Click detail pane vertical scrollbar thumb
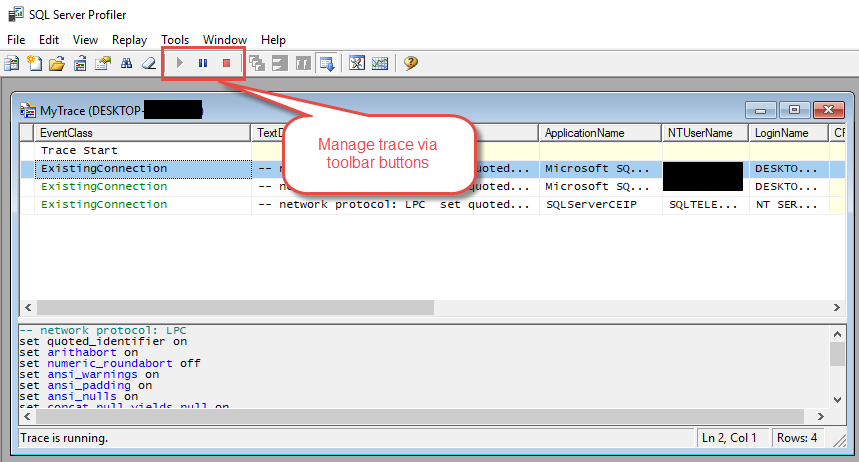The height and width of the screenshot is (462, 859). pos(837,354)
